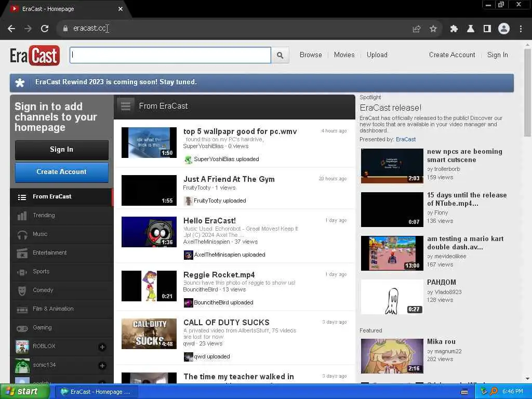Bookmark this page with the star icon
This screenshot has width=532, height=399.
[x=433, y=29]
